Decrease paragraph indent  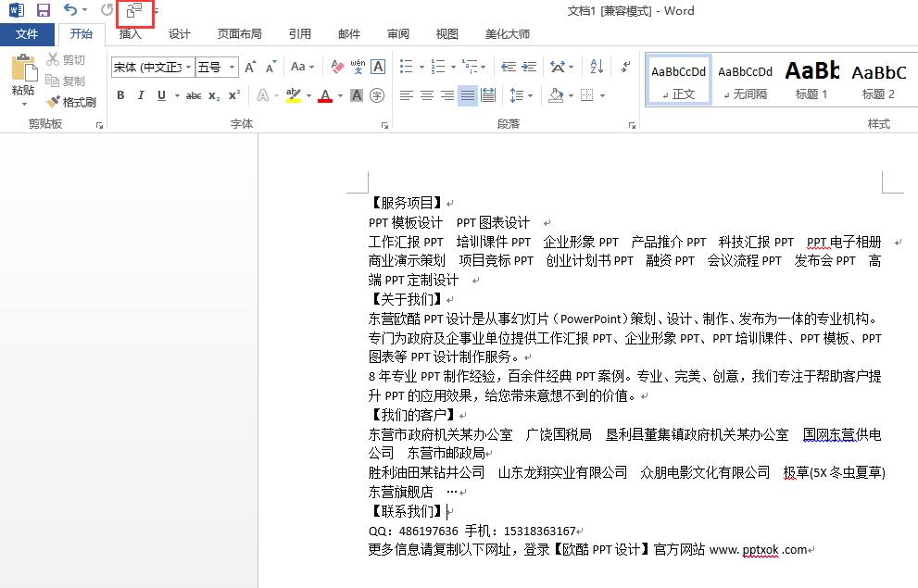click(x=509, y=67)
